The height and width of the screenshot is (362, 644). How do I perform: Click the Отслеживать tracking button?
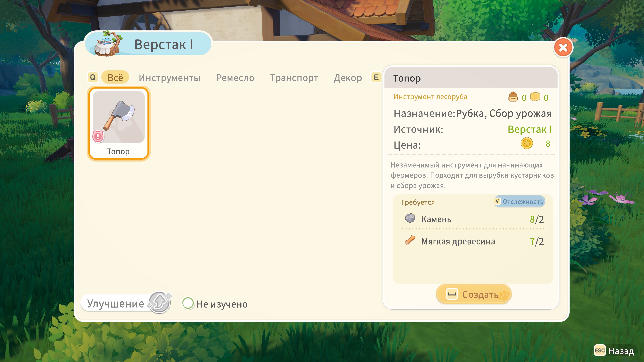click(x=520, y=202)
